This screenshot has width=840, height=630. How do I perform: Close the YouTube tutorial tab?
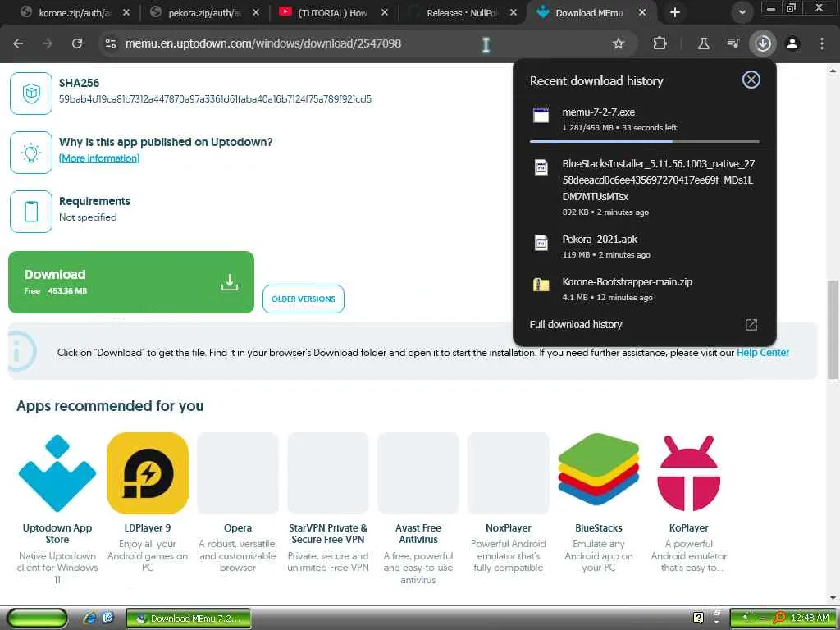pos(384,12)
